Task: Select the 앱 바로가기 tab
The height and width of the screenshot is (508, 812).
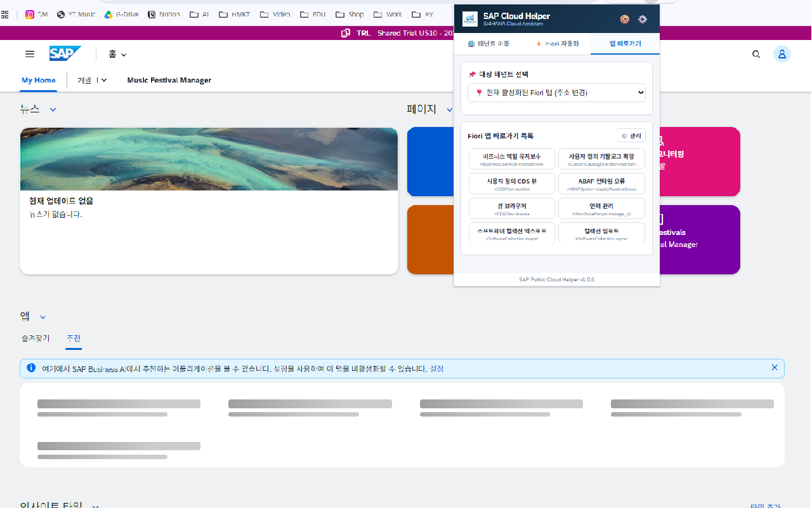Action: click(x=625, y=44)
